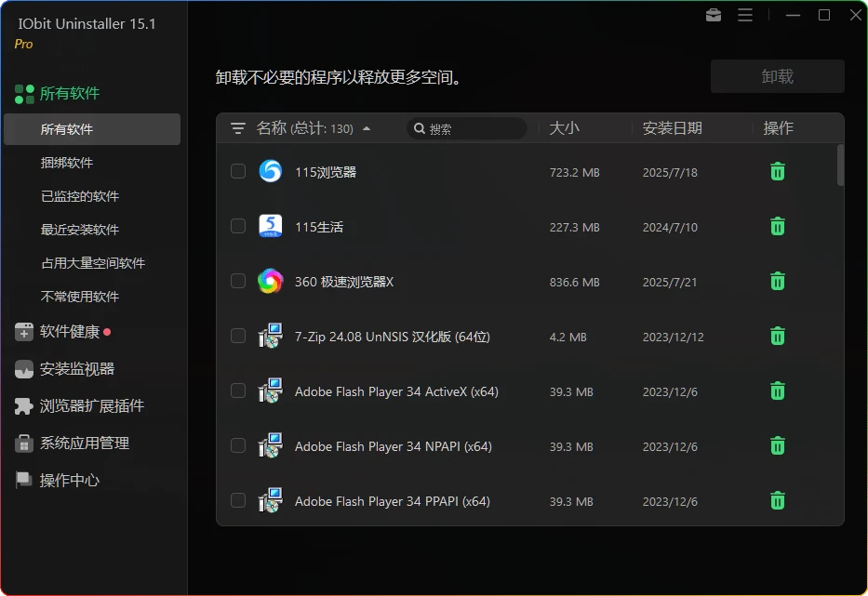This screenshot has width=868, height=596.
Task: Open the toolbox briefcase icon in title bar
Action: [x=714, y=15]
